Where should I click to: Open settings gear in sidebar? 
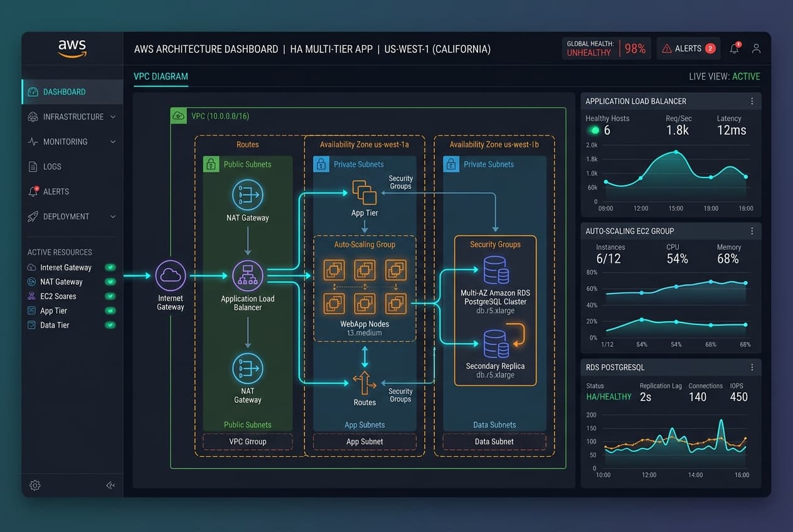pos(35,485)
